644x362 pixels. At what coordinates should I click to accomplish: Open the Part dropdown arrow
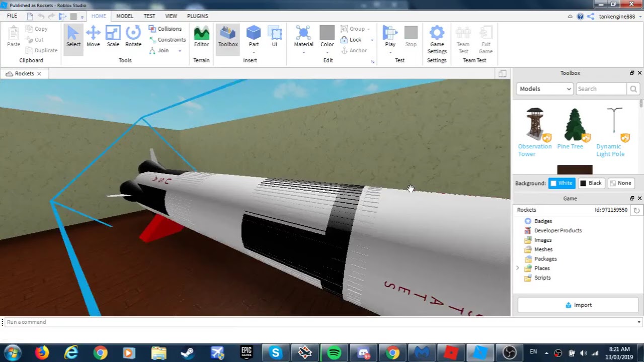[254, 52]
